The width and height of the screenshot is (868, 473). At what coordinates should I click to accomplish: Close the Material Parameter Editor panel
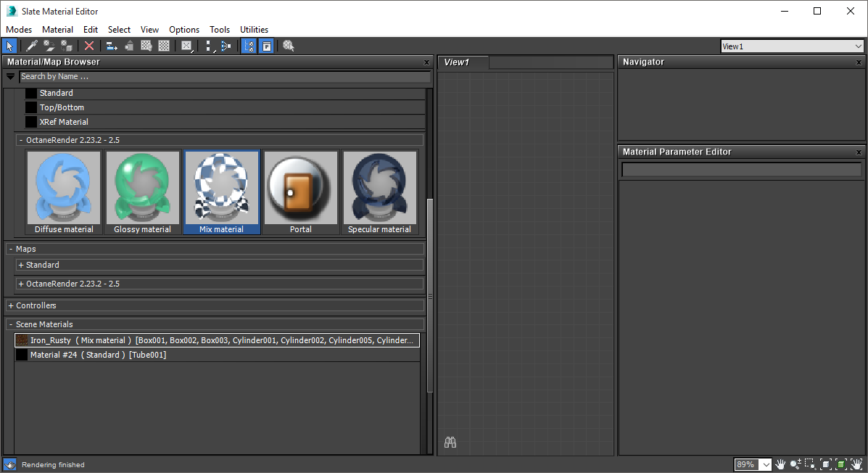pos(859,152)
